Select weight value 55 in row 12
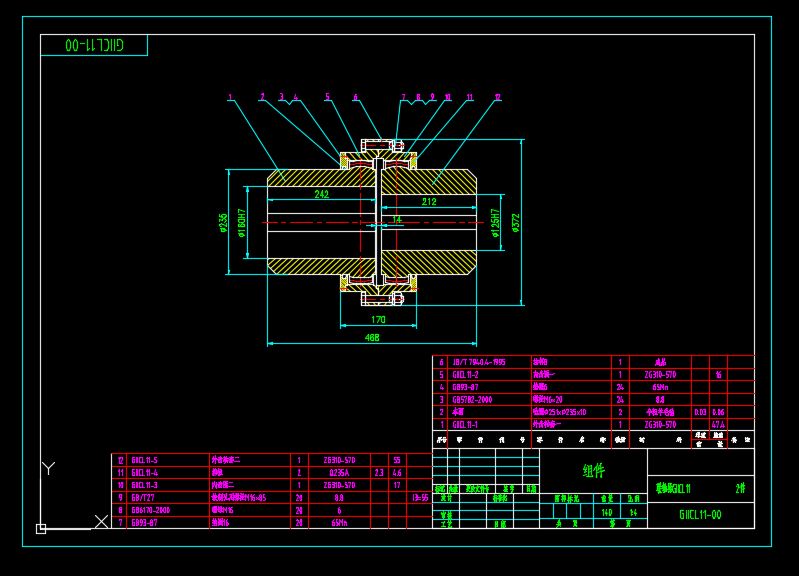 pos(397,460)
